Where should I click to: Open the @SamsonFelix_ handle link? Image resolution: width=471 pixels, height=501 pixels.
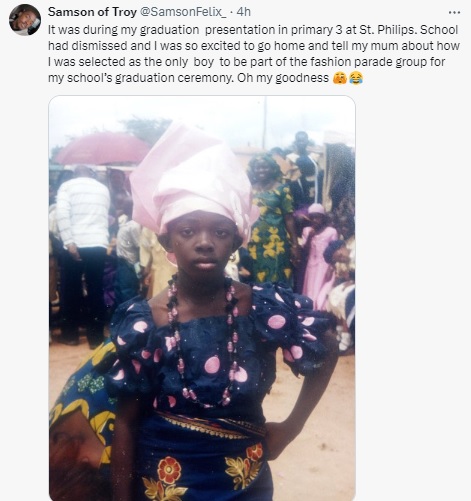pos(183,12)
